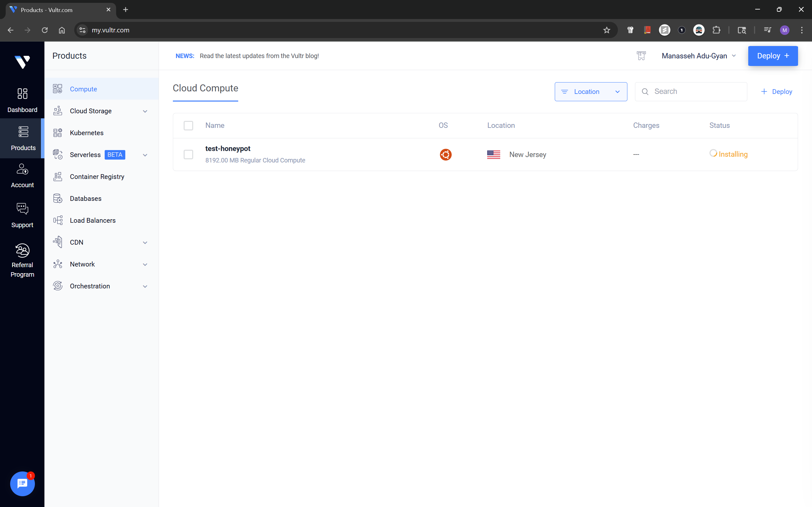Go to browser home page

coord(62,30)
